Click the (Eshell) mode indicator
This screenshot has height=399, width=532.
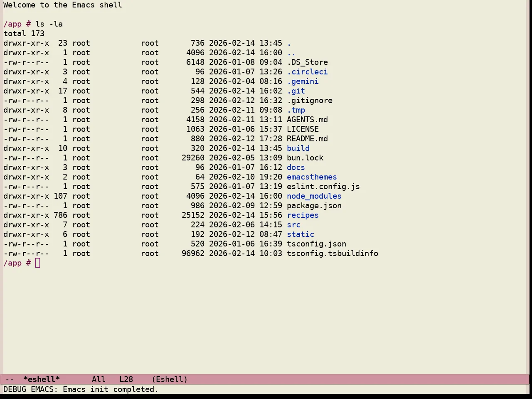tap(170, 379)
